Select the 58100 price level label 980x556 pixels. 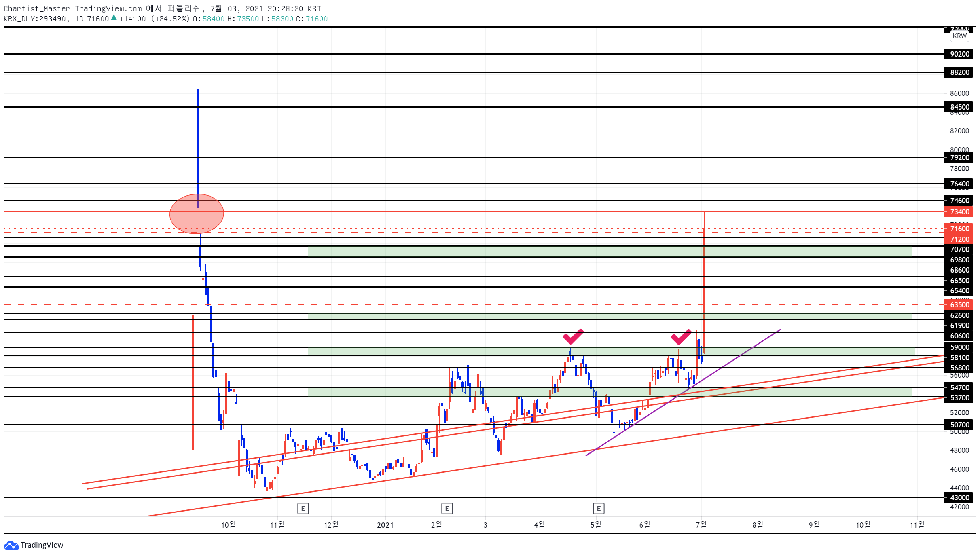[958, 357]
